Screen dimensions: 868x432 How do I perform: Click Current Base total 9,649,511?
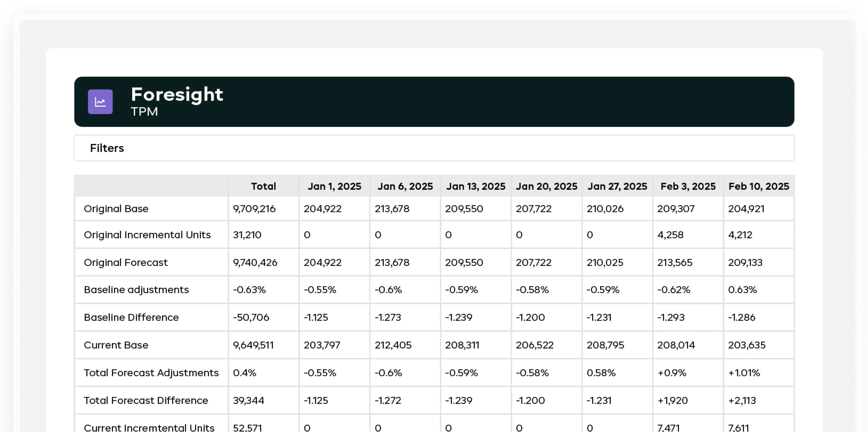[x=253, y=345]
